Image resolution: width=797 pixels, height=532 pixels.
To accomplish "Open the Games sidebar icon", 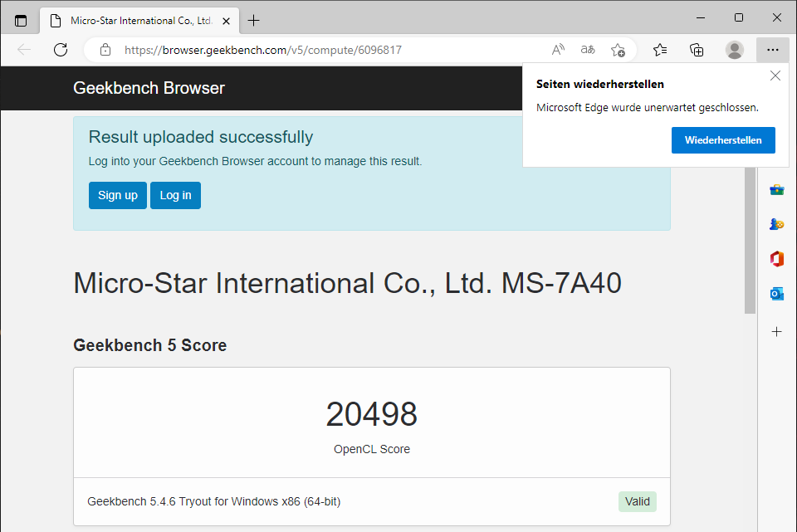I will click(777, 224).
